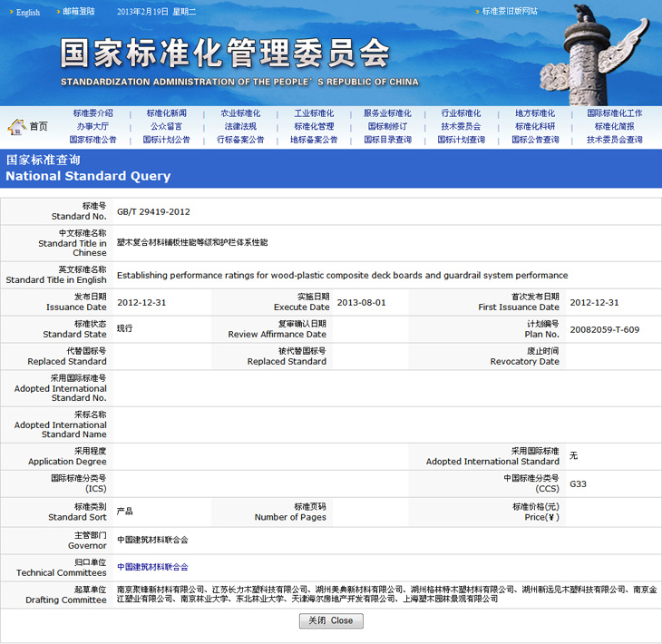This screenshot has height=644, width=662.
Task: Navigate to 服务业标准化 section
Action: (x=387, y=113)
